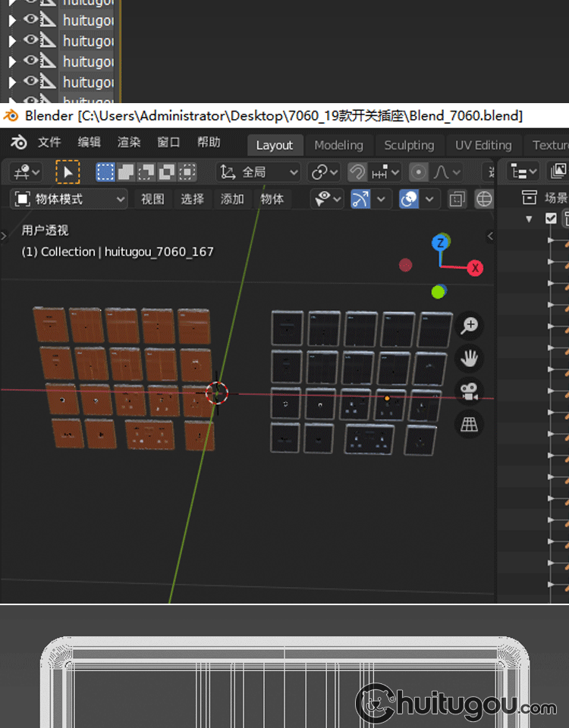Click the hand pan-view icon
Screen dimensions: 569x728
[x=470, y=358]
